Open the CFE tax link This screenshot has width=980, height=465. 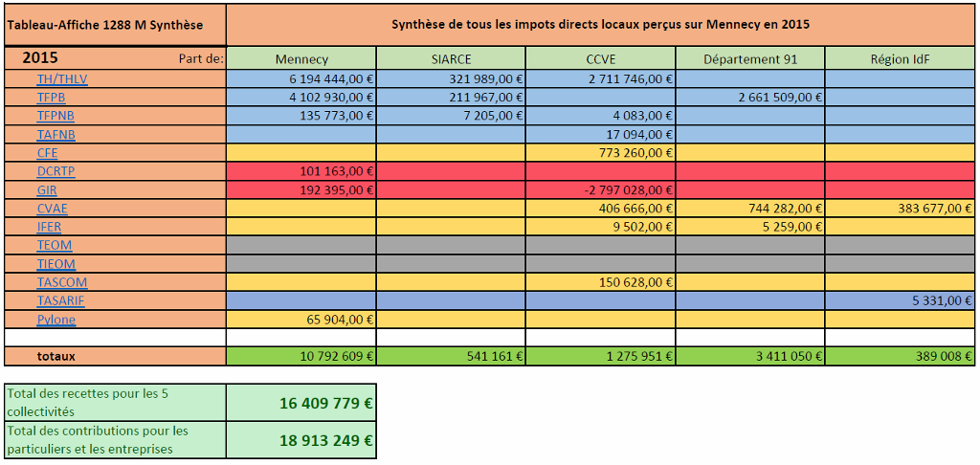coord(47,153)
